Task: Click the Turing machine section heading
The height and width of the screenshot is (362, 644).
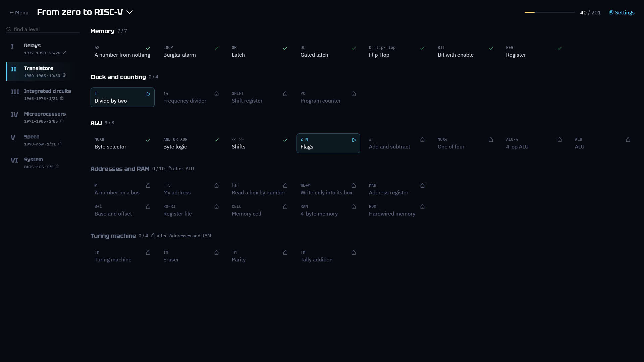Action: [113, 236]
